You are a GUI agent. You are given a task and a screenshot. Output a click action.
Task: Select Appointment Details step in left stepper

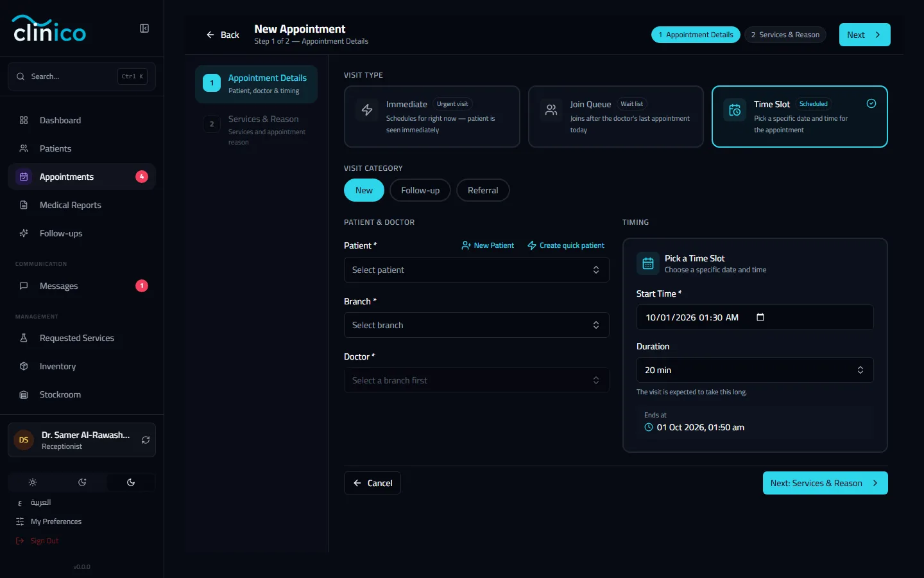point(256,83)
